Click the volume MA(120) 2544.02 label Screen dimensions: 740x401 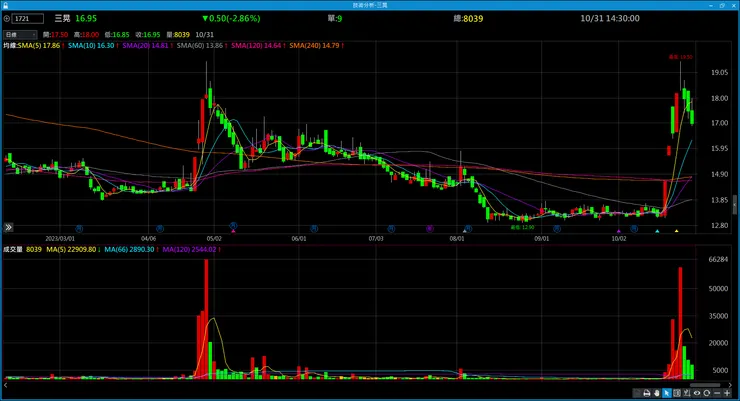click(x=189, y=250)
